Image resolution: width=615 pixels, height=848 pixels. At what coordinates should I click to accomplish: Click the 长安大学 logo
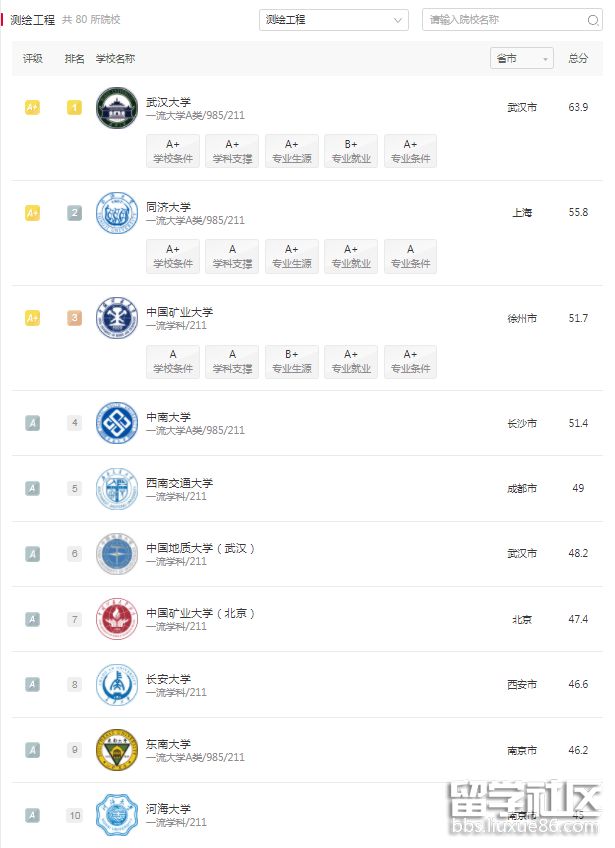click(x=117, y=685)
